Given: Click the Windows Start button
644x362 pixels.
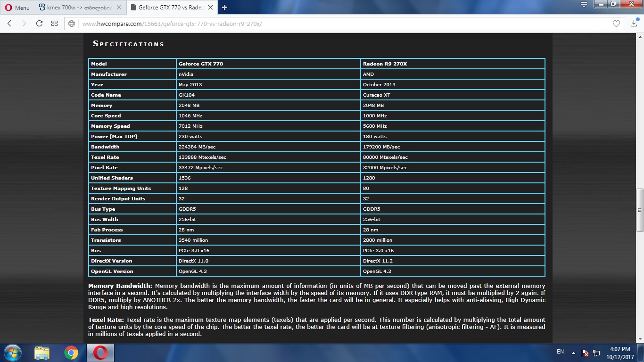Looking at the screenshot, I should click(x=12, y=353).
